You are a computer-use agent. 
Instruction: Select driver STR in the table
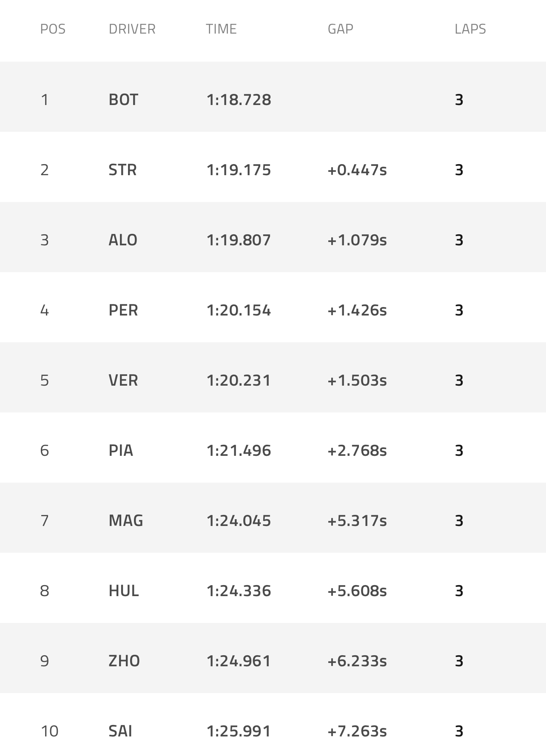122,170
